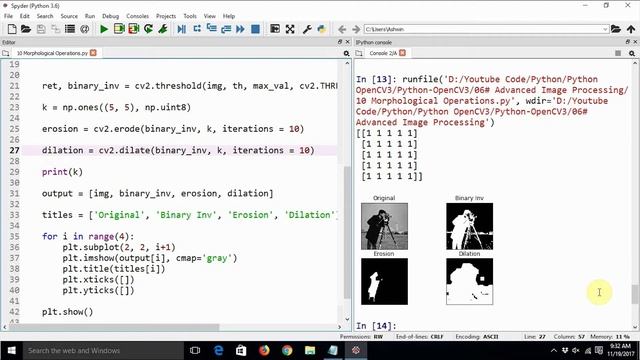
Task: Click the @ symbol toolbar icon
Action: pos(84,29)
